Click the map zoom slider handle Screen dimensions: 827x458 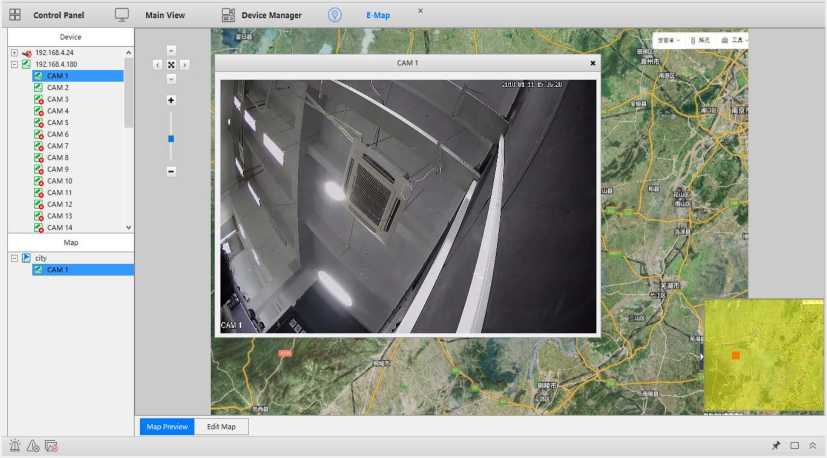coord(171,139)
